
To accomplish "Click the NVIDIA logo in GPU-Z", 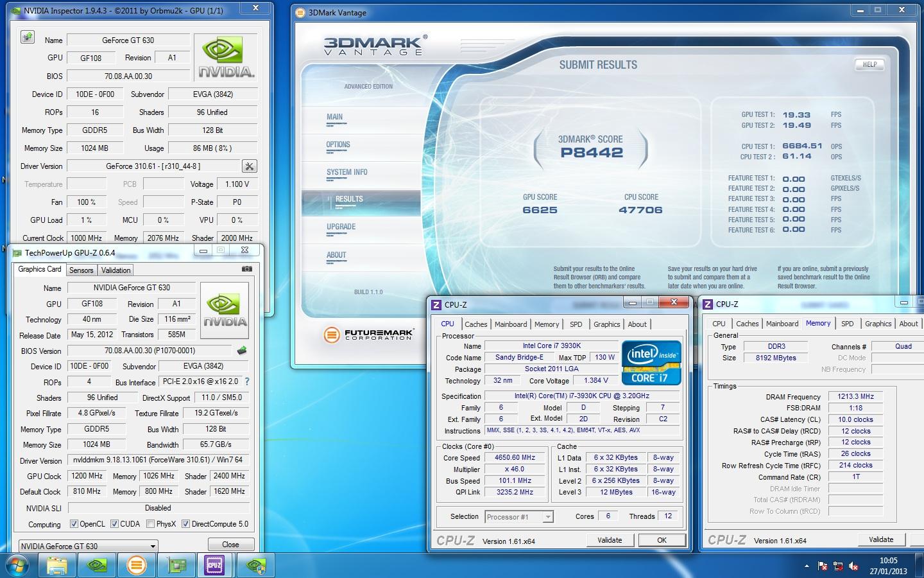I will click(x=225, y=311).
